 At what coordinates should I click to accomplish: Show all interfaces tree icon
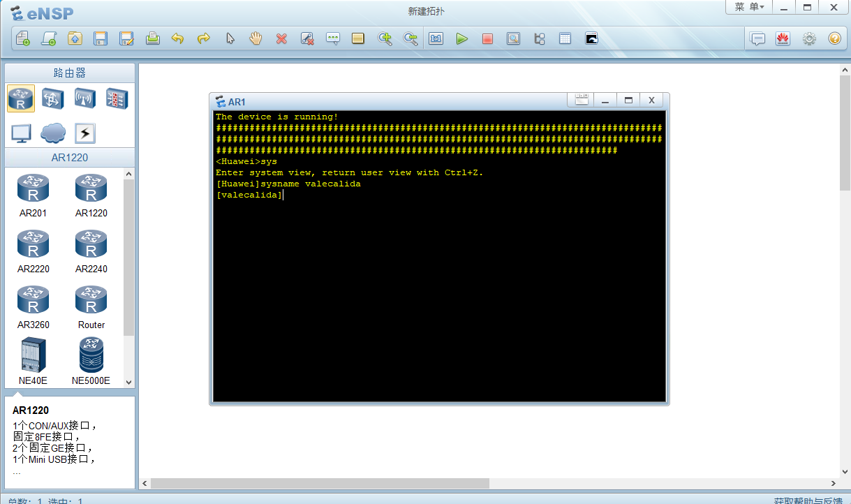539,38
